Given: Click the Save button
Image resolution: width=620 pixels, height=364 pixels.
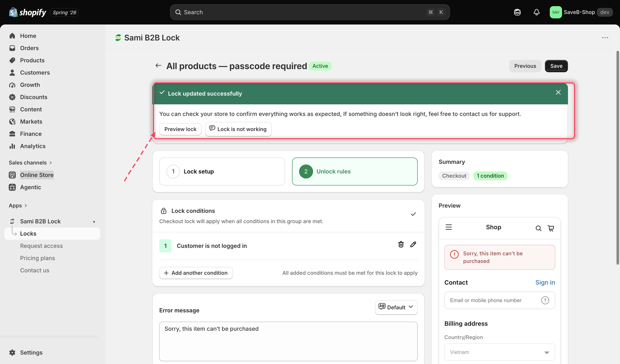Looking at the screenshot, I should coord(556,66).
